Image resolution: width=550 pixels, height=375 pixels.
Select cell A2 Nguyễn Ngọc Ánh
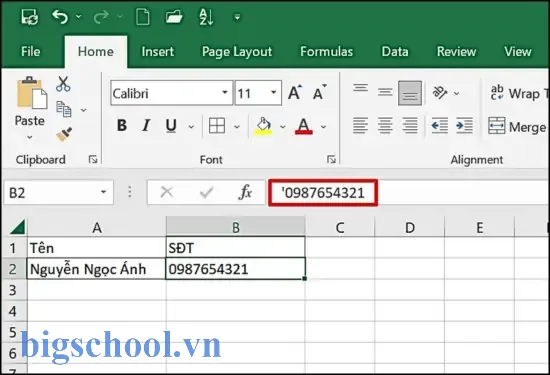96,269
